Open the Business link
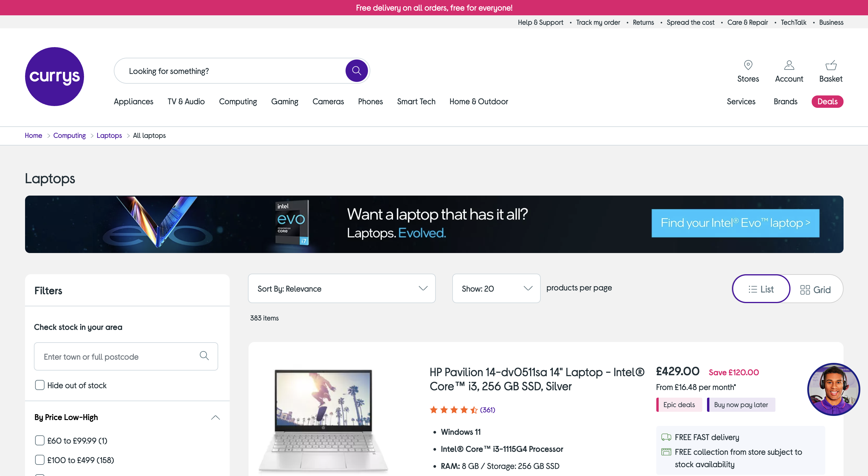This screenshot has width=868, height=476. tap(831, 22)
